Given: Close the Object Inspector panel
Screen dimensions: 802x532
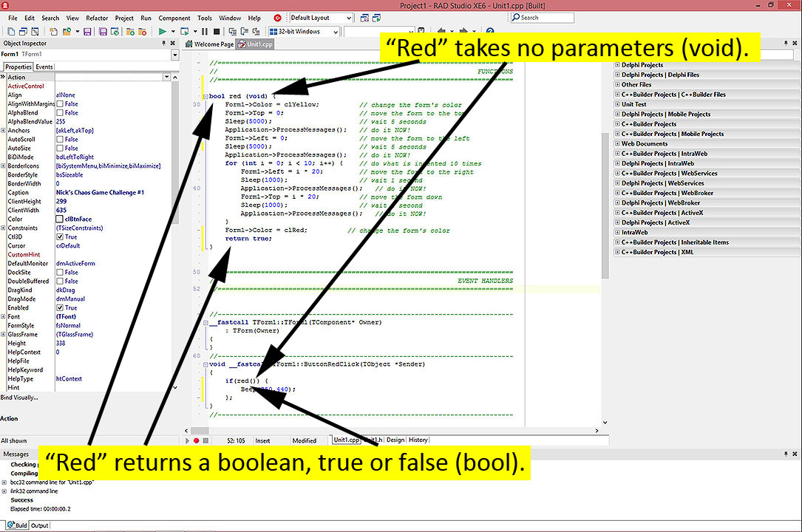Looking at the screenshot, I should (x=173, y=44).
